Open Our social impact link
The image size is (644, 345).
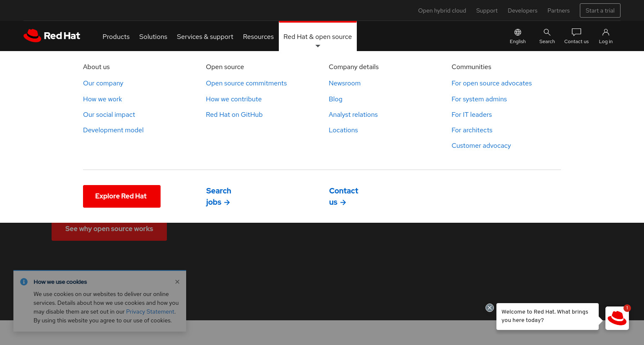[109, 115]
